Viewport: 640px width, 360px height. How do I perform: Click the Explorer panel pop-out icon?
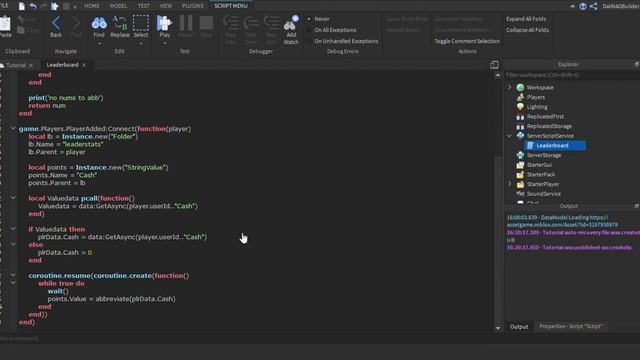(637, 64)
